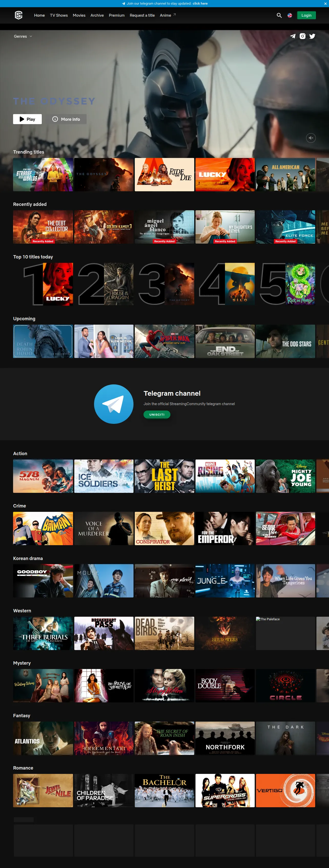Viewport: 329px width, 868px height.
Task: Open The Secret of Roan Inish thumbnail
Action: click(164, 738)
